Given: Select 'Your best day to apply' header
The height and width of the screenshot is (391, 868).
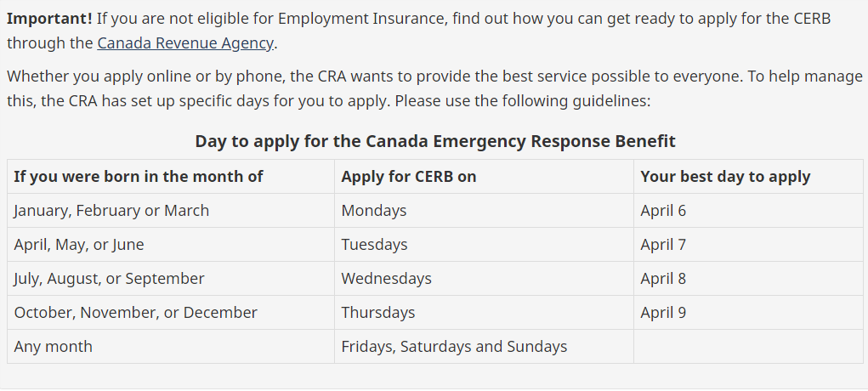Looking at the screenshot, I should point(748,177).
